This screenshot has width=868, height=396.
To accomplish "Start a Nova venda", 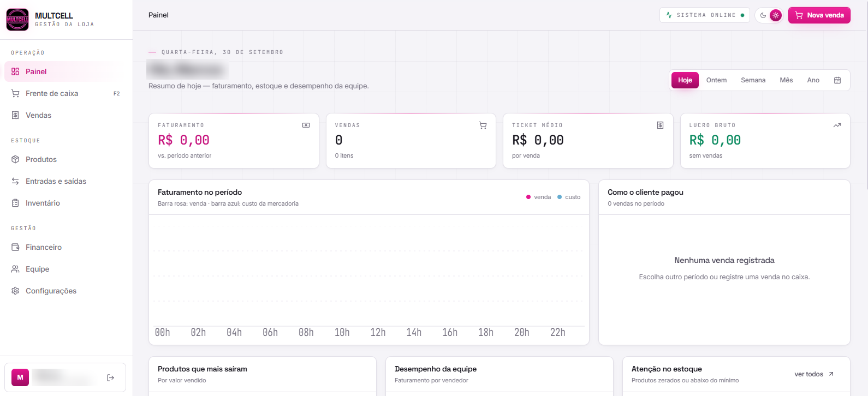I will pyautogui.click(x=819, y=15).
